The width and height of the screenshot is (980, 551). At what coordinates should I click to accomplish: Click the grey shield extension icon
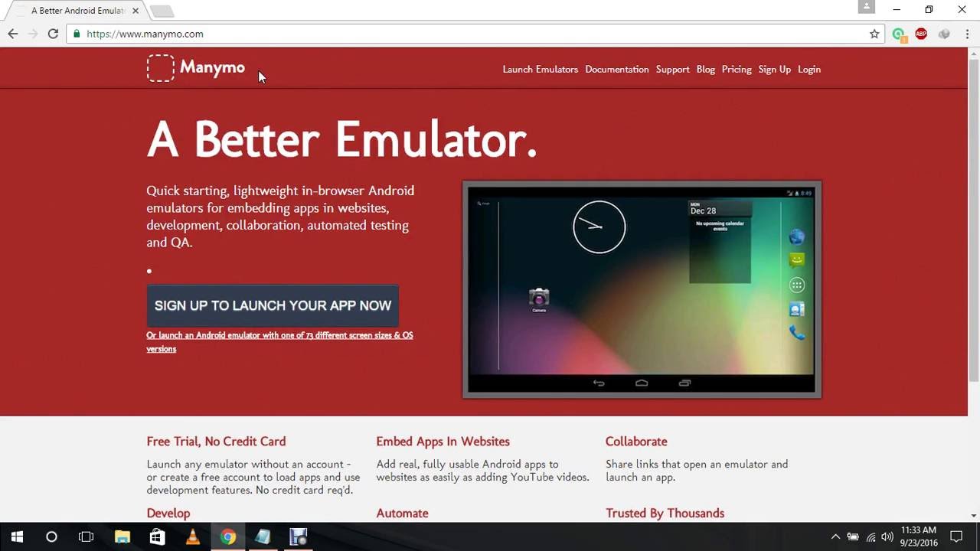[944, 34]
